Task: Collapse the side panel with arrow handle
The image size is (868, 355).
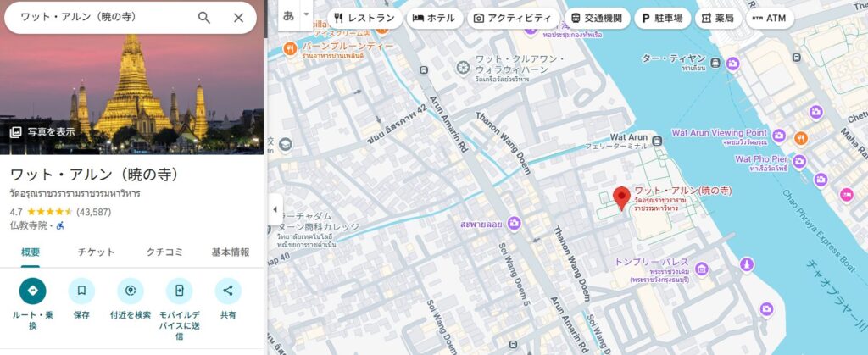Action: coord(275,209)
